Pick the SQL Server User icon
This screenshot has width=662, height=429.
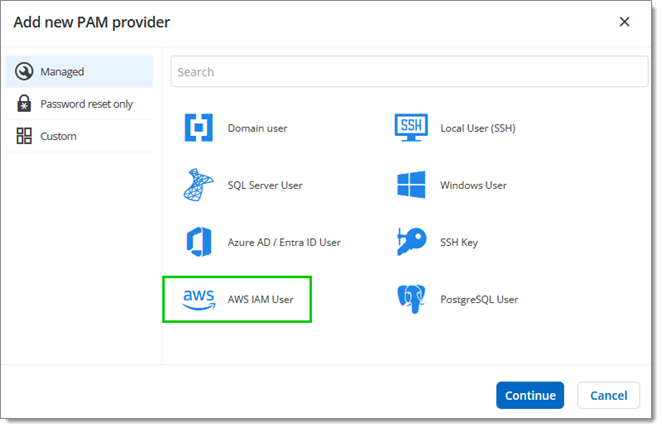click(x=199, y=185)
